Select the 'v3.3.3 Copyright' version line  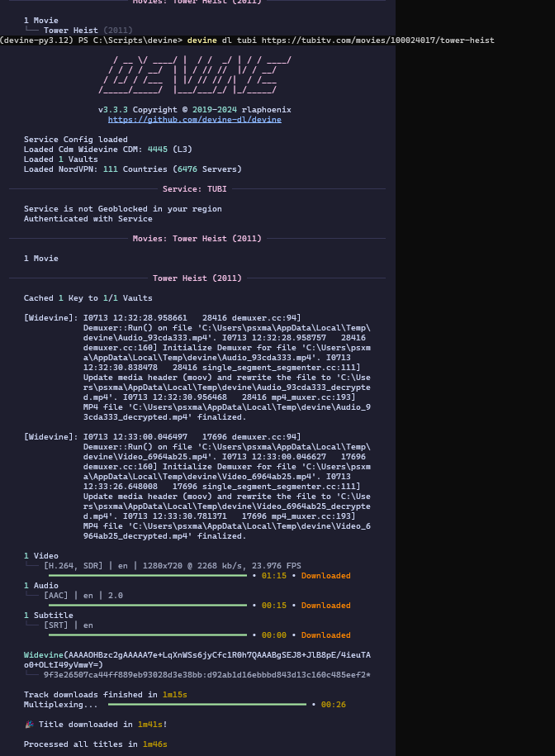point(195,109)
